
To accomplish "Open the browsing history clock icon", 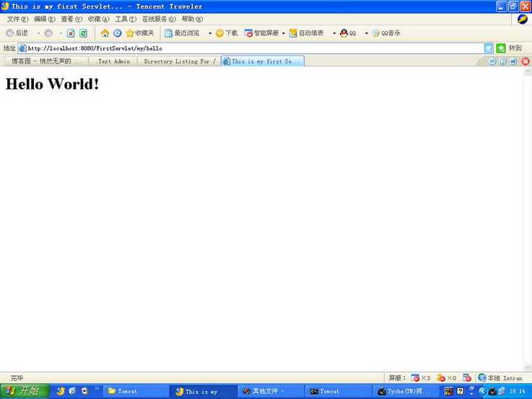I will point(118,33).
